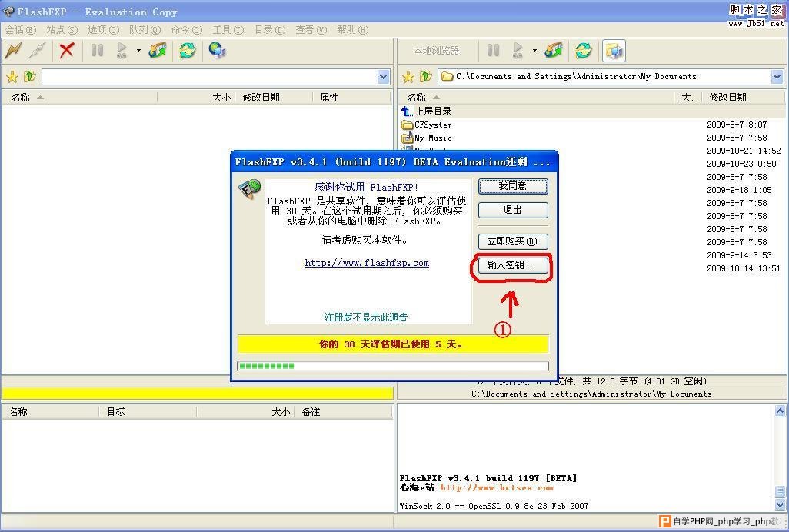Select the 上层目录 parent row
Image resolution: width=789 pixels, height=532 pixels.
427,111
